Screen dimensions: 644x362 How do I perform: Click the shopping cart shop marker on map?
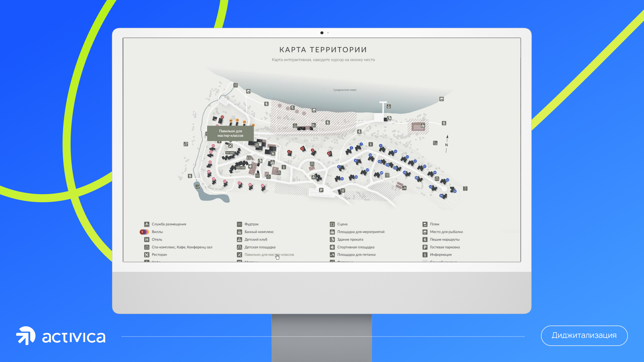click(x=343, y=191)
